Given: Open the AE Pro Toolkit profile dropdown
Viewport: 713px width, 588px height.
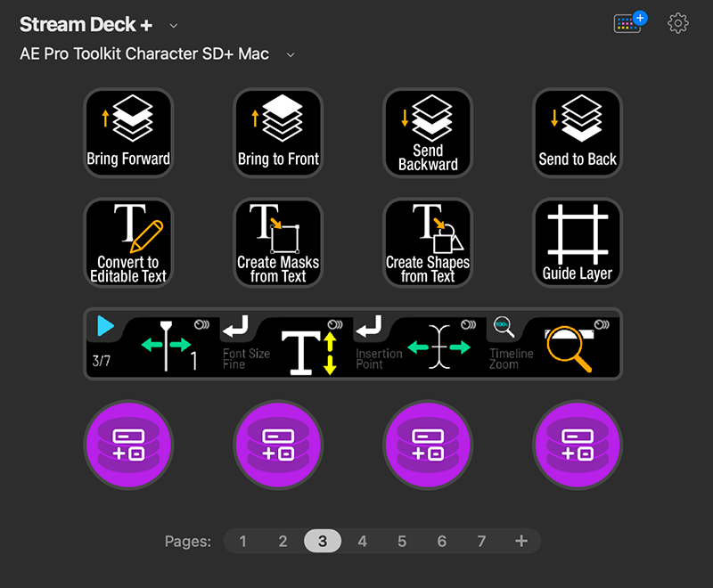Looking at the screenshot, I should [291, 55].
